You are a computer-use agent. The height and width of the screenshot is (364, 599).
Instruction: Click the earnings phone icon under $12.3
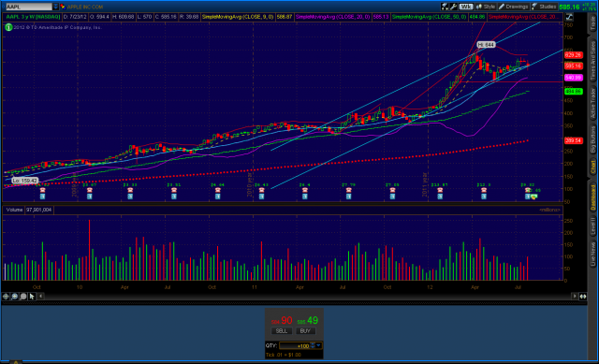(484, 190)
